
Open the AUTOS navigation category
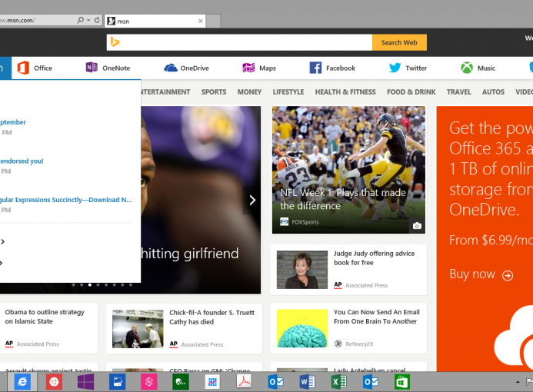(x=493, y=92)
